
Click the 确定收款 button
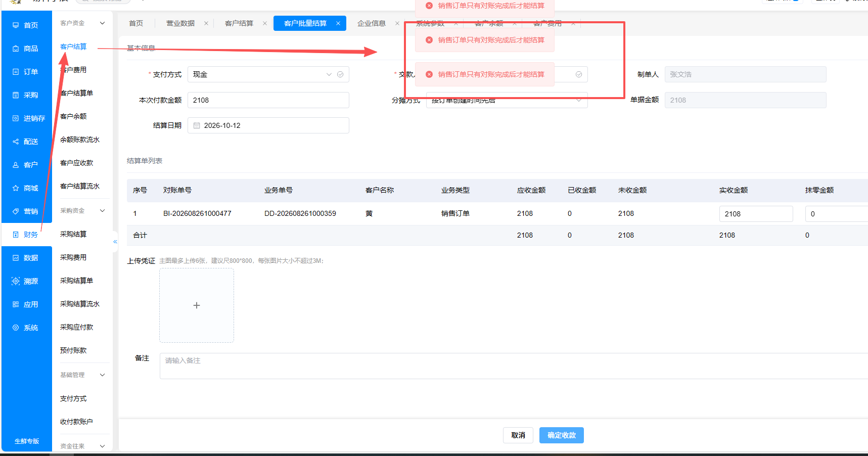[x=562, y=435]
